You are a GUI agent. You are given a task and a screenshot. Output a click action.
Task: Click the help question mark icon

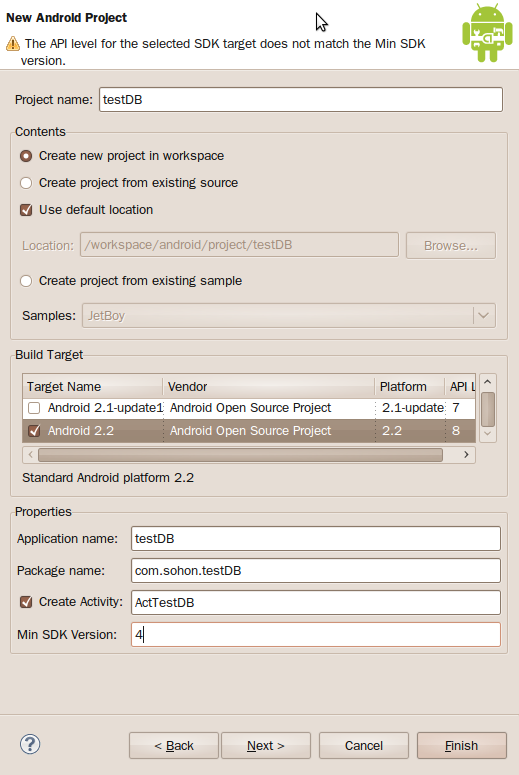(x=30, y=744)
